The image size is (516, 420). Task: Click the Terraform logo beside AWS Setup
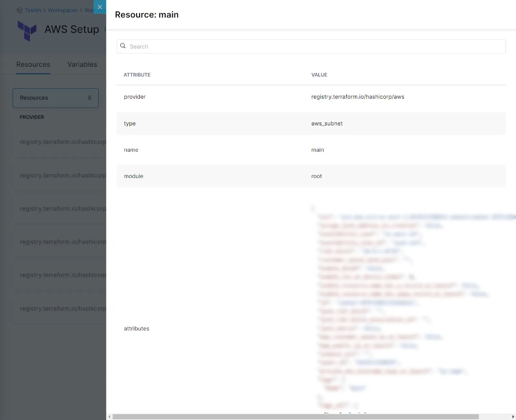[28, 31]
